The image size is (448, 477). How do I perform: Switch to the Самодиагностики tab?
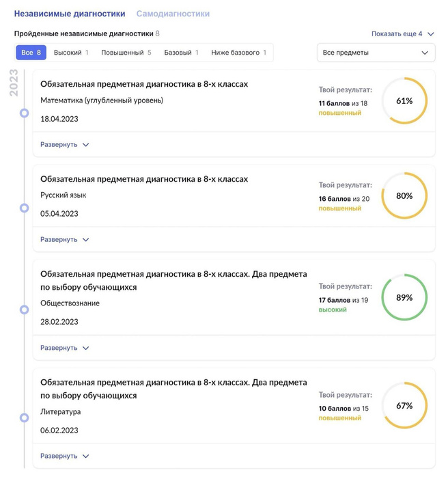tap(173, 14)
